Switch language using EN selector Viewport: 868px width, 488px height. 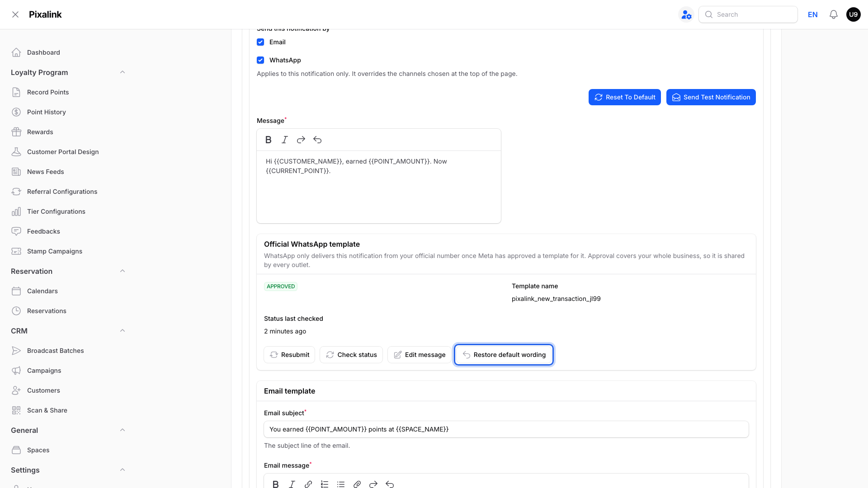(x=813, y=14)
